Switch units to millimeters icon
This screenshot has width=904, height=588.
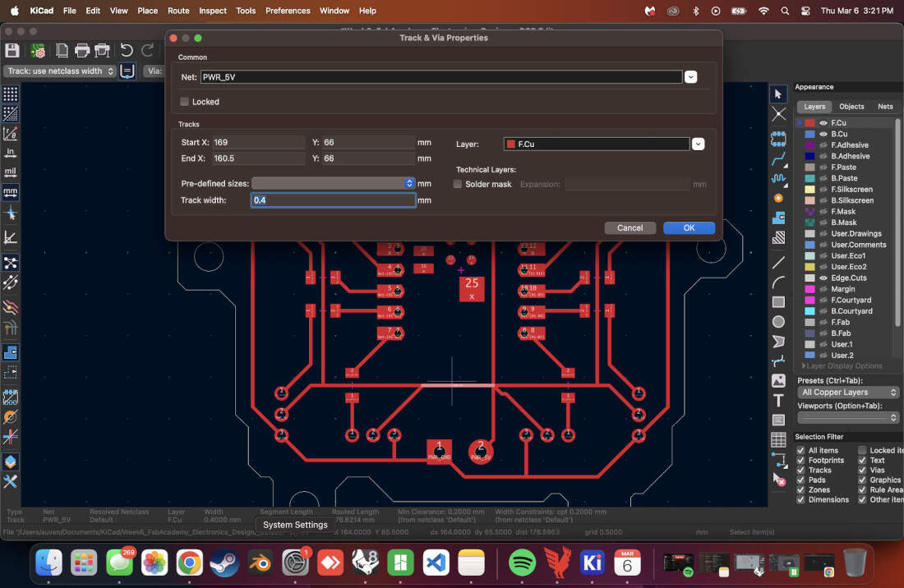coord(11,192)
